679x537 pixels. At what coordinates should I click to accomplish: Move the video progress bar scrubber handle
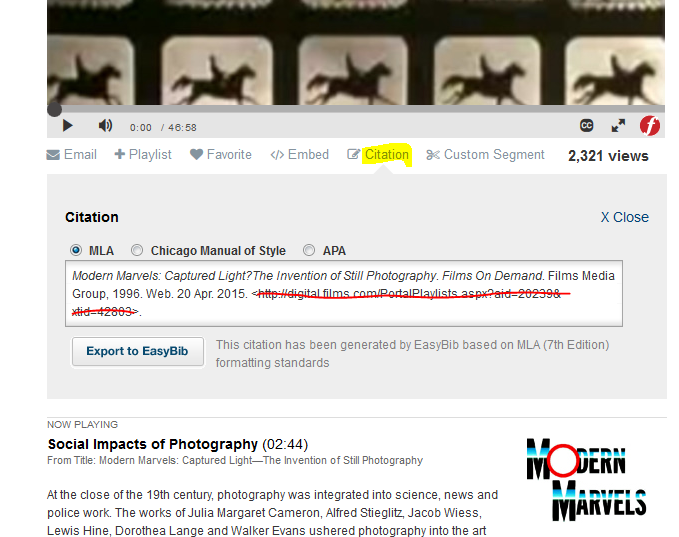54,109
